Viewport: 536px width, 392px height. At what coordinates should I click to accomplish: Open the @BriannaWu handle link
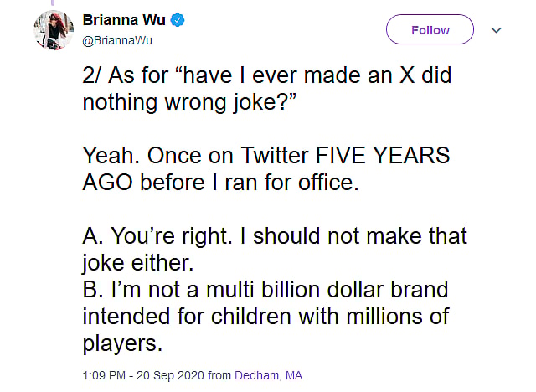pyautogui.click(x=116, y=40)
